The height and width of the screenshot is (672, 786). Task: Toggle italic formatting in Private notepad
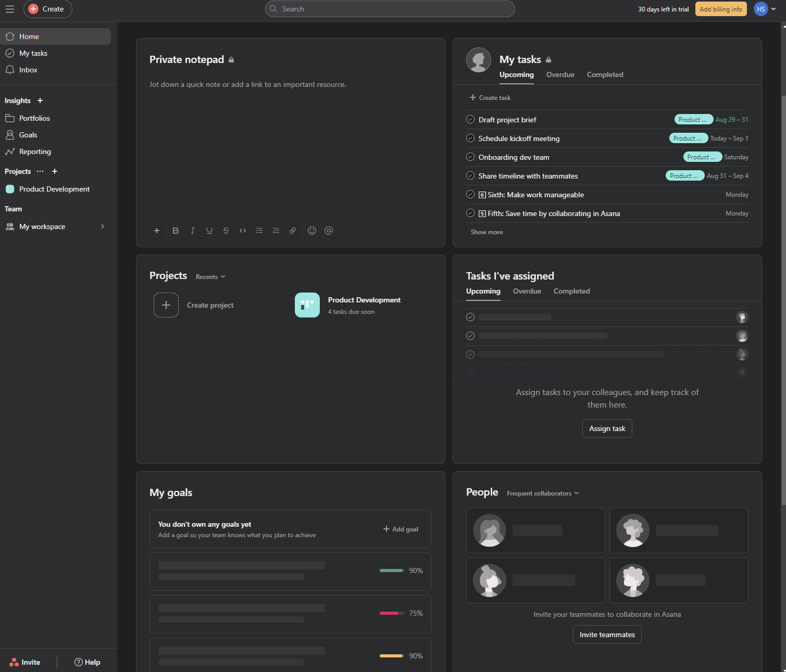click(x=192, y=231)
